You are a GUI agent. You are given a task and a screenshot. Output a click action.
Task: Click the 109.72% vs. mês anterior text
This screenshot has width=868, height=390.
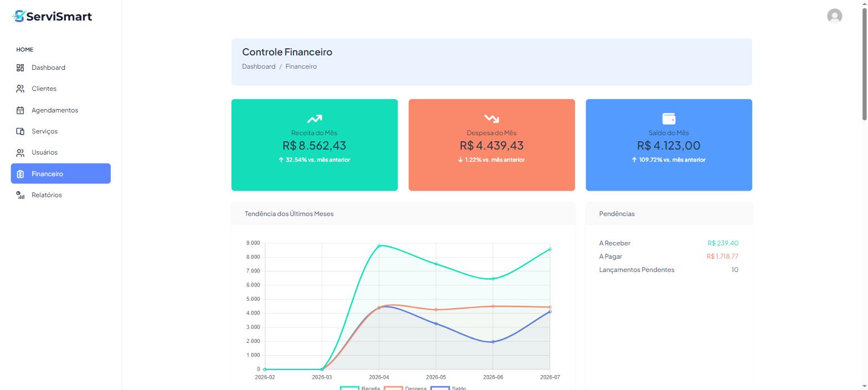point(672,160)
